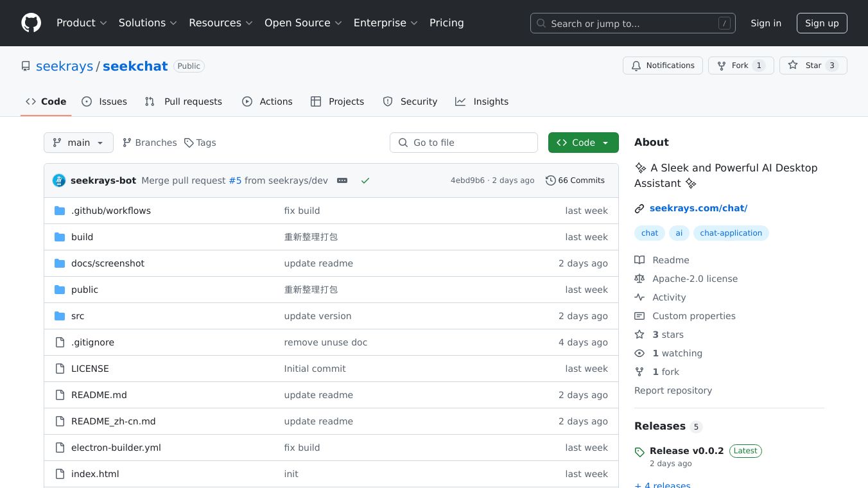Click the GitHub logo icon
This screenshot has height=488, width=868.
point(31,23)
